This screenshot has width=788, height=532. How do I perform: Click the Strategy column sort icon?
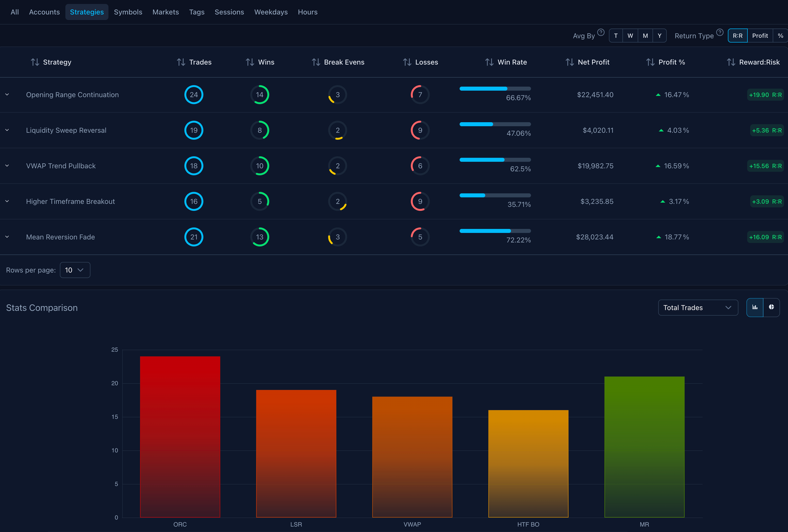pos(35,62)
